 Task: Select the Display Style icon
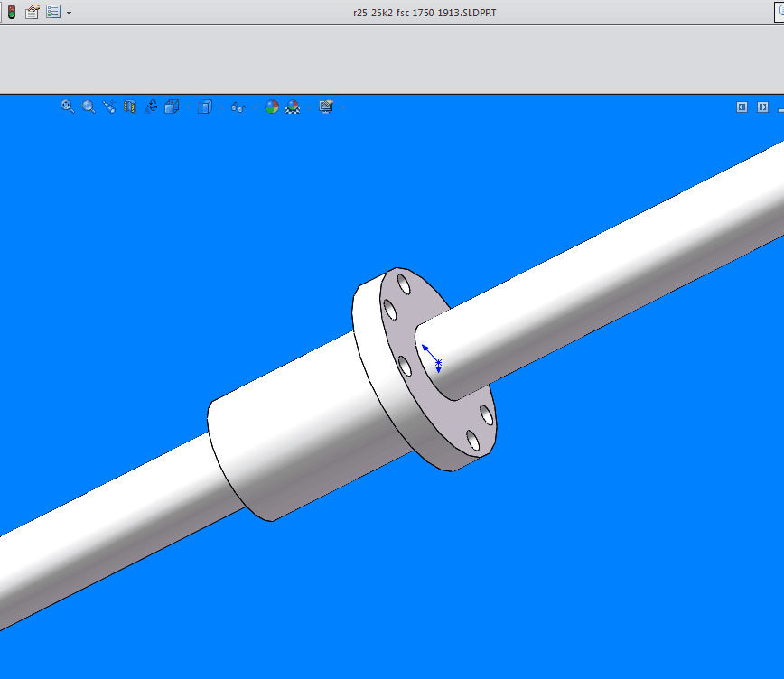(206, 107)
